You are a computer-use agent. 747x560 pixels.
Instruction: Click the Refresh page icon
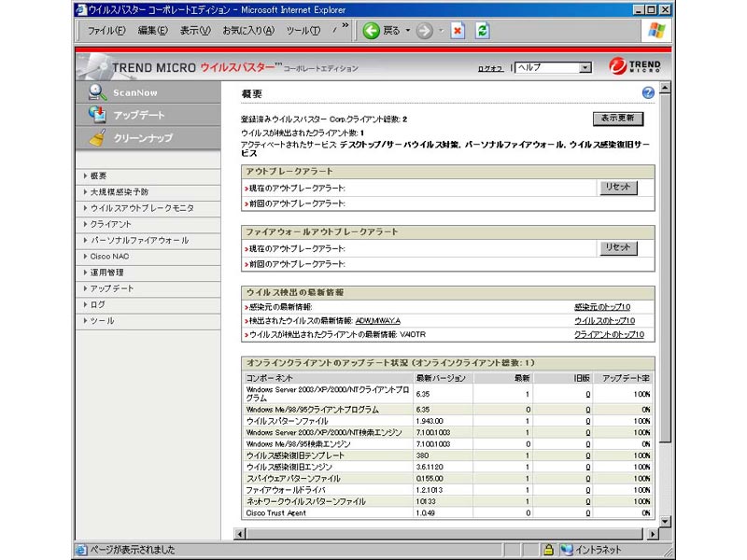(x=482, y=31)
